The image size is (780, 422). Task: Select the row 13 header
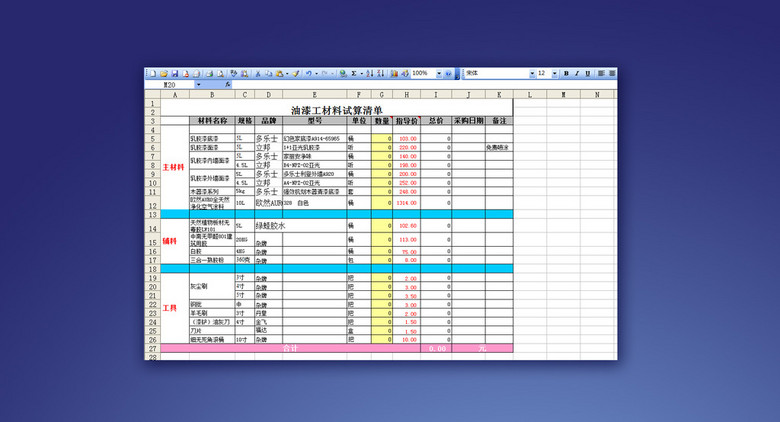pyautogui.click(x=153, y=214)
